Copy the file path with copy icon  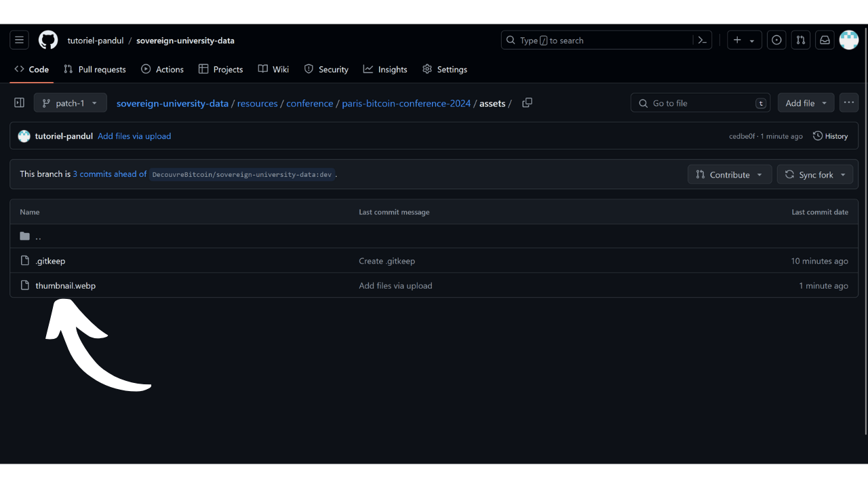pos(527,103)
